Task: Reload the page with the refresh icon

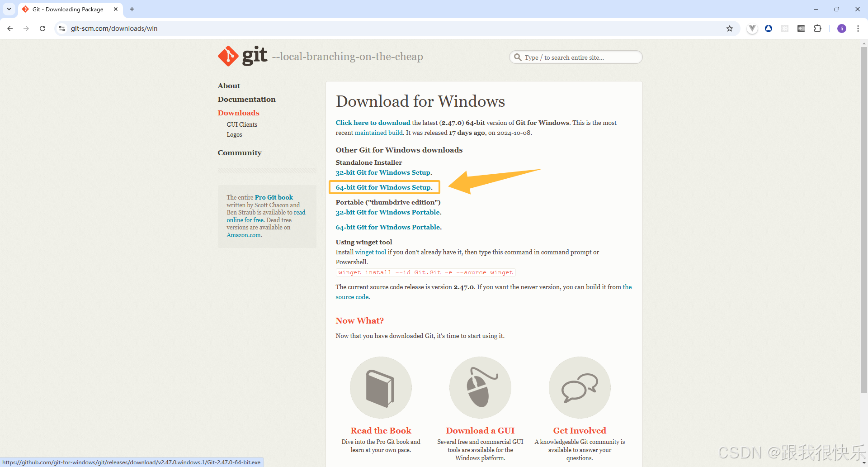Action: 42,29
